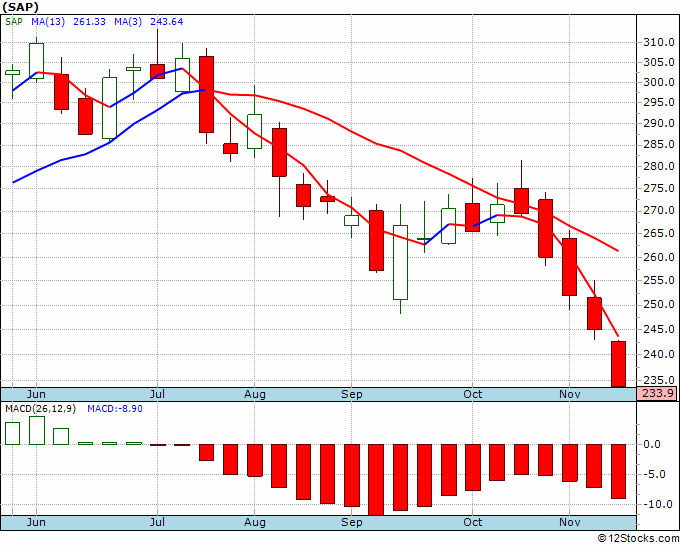Click the (SAP) chart title
Viewport: 680px width, 546px height.
point(21,7)
